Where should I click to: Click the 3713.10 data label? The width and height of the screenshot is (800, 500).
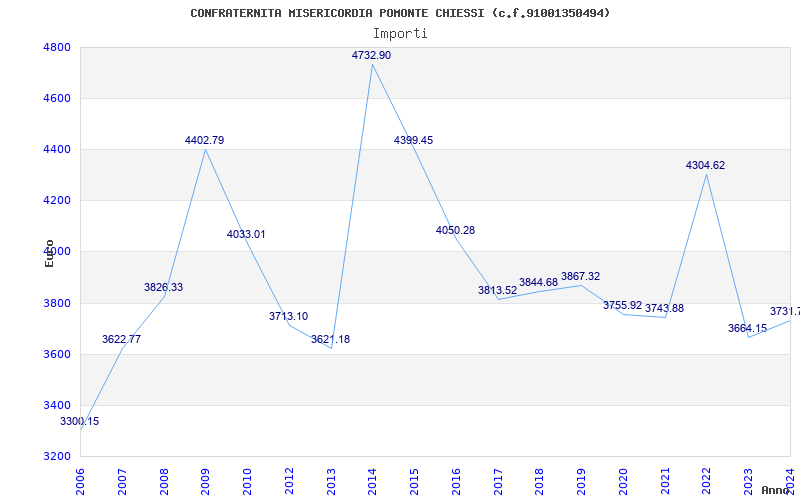coord(289,316)
